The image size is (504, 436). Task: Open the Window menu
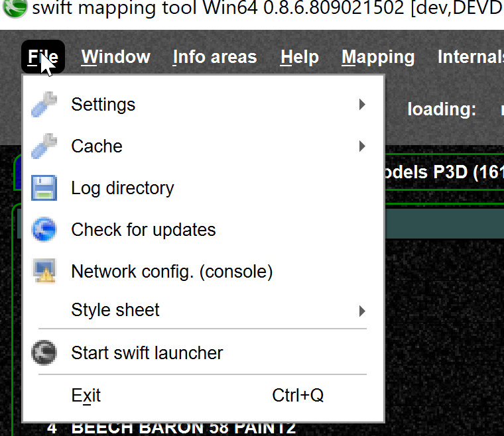[x=115, y=57]
